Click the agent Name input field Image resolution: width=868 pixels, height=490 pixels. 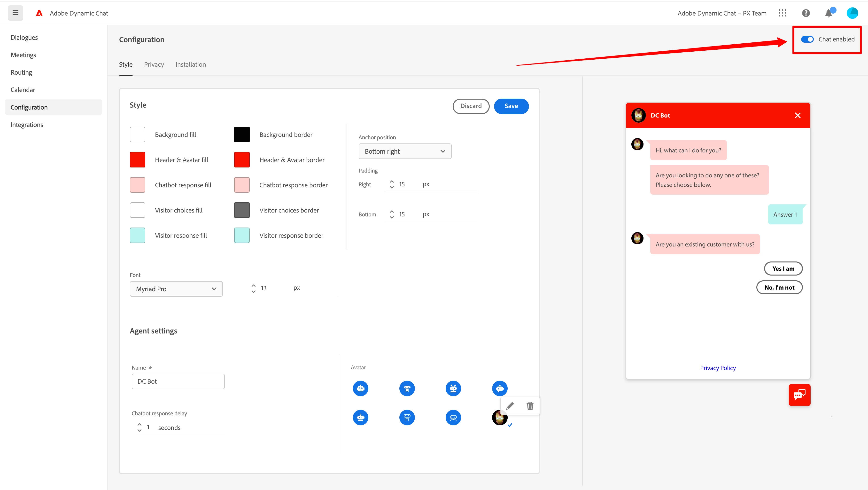(x=178, y=381)
